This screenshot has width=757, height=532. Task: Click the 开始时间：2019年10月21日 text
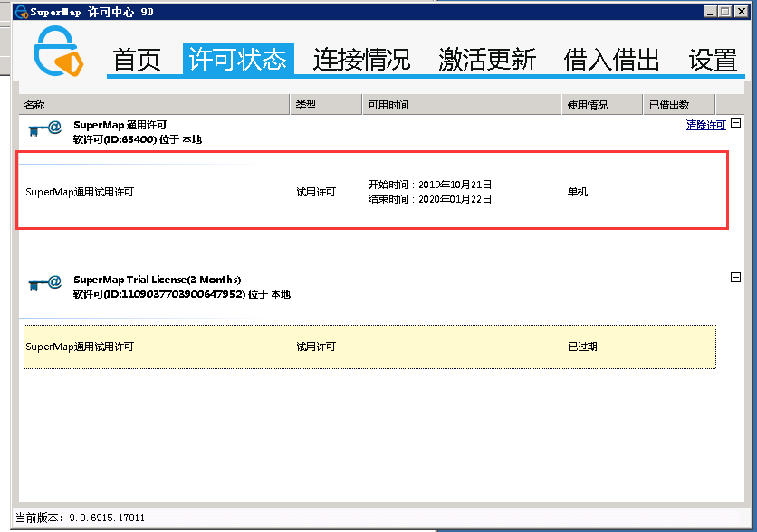(x=430, y=185)
